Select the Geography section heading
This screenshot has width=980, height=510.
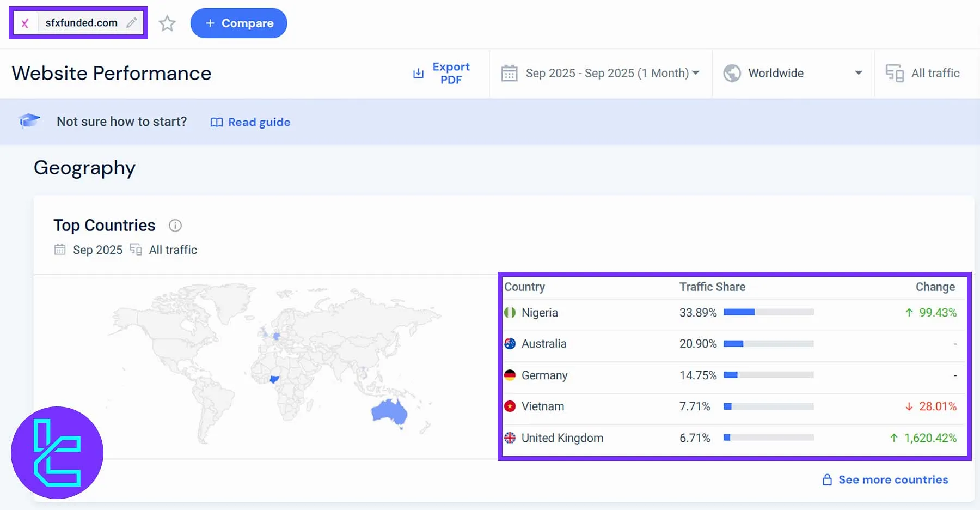click(84, 168)
